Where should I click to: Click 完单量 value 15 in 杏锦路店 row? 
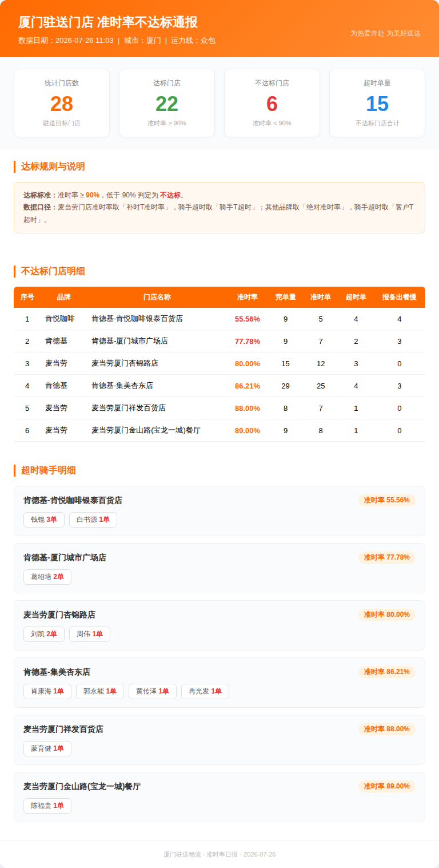[x=286, y=363]
